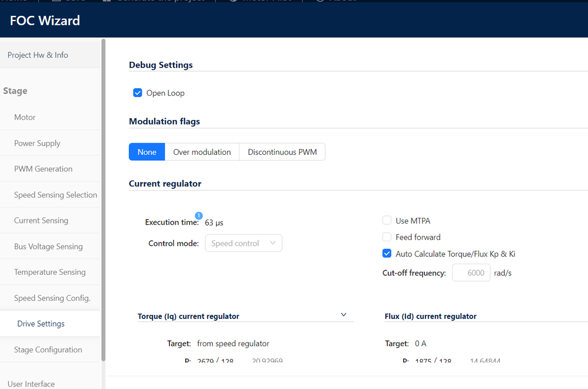
Task: Collapse the Torque (Iq) current regulator section
Action: click(x=344, y=315)
